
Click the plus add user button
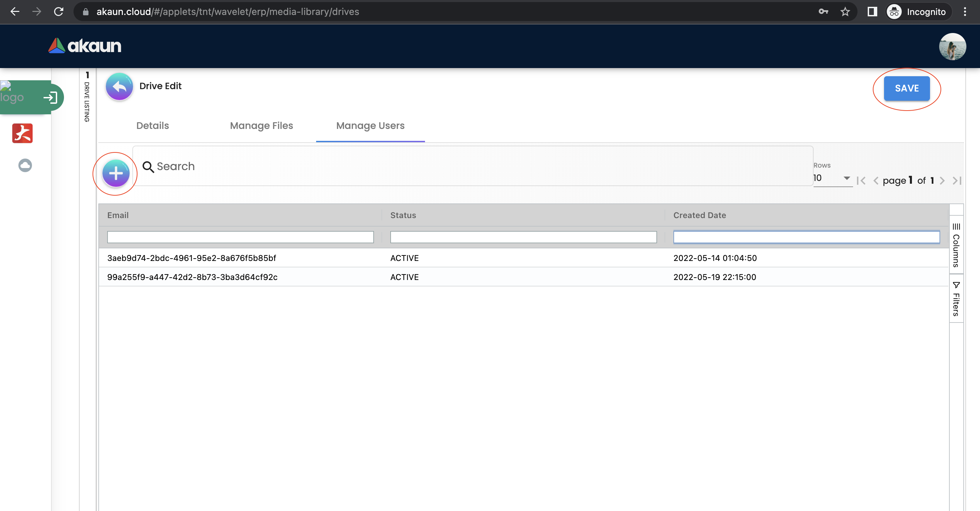(116, 174)
